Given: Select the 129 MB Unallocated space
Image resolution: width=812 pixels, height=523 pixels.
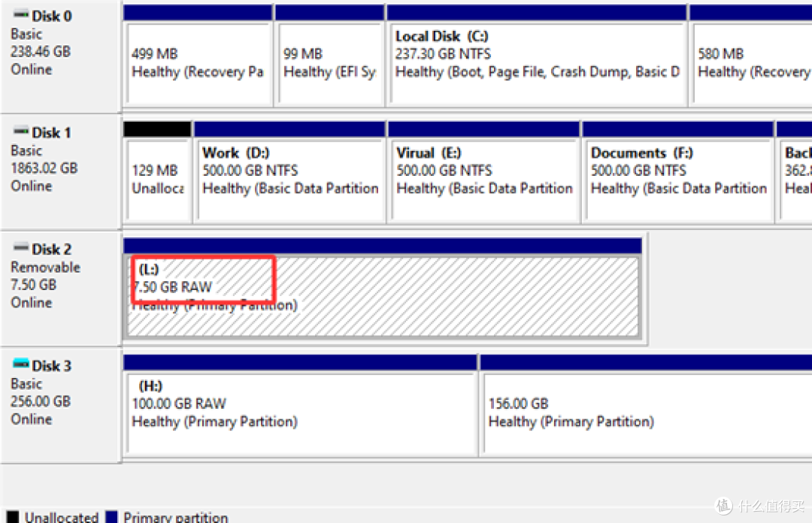Looking at the screenshot, I should click(x=158, y=180).
